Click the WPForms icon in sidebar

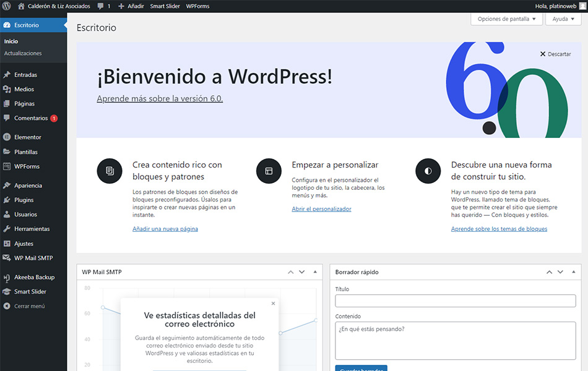coord(7,166)
